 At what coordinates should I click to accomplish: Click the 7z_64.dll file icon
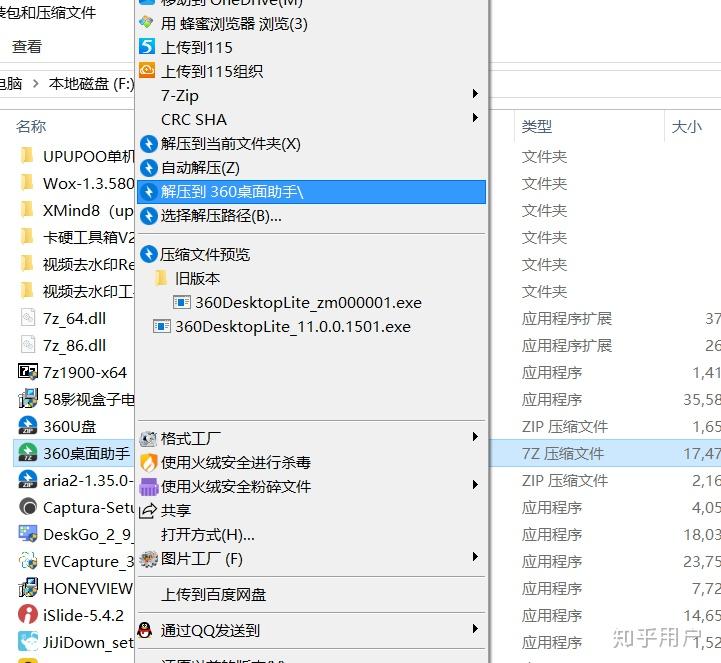pyautogui.click(x=28, y=318)
